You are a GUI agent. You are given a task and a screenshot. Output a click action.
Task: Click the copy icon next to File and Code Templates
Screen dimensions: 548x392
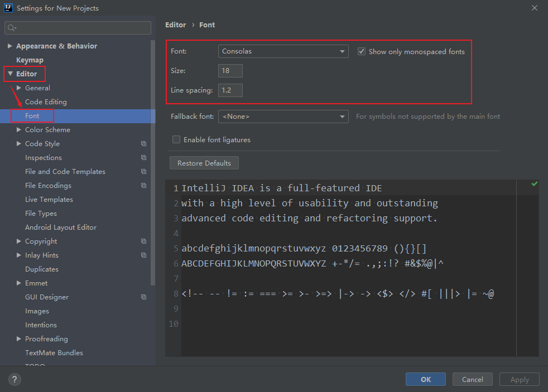144,171
